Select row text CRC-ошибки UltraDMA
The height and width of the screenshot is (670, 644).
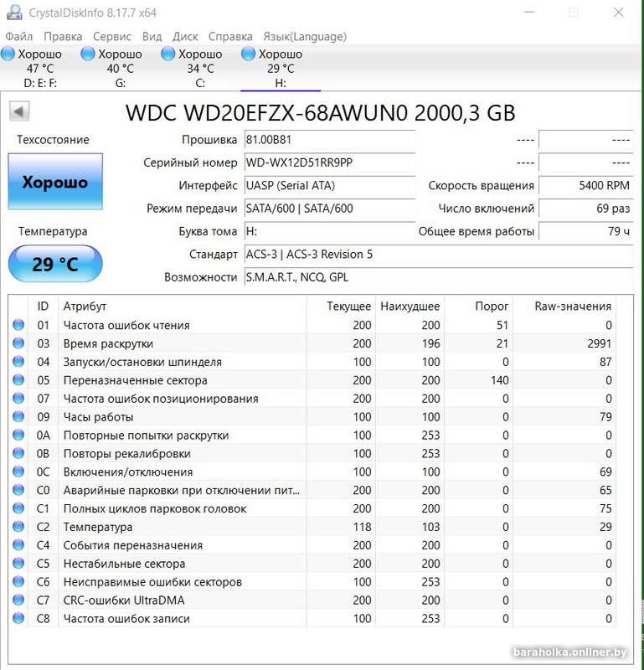[124, 600]
